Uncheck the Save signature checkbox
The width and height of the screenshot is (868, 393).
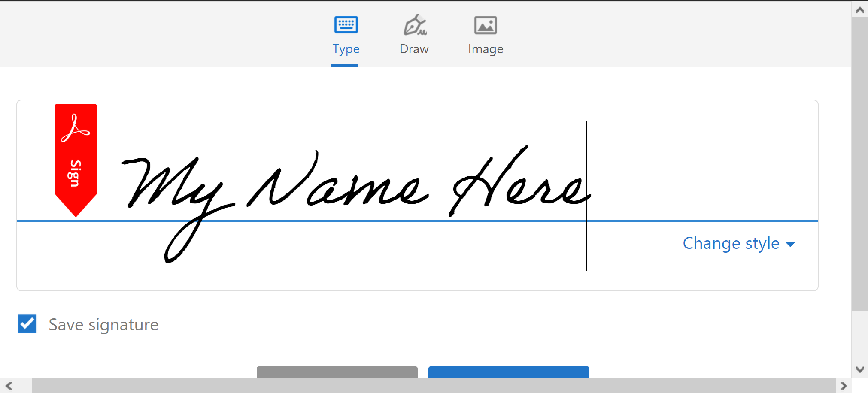(27, 324)
